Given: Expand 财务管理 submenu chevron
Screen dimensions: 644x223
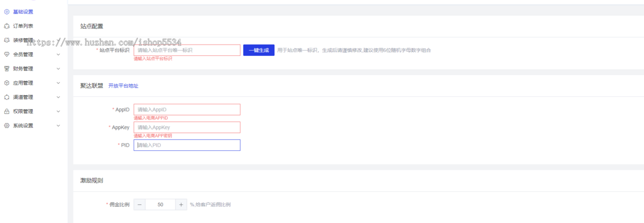Looking at the screenshot, I should (x=58, y=69).
